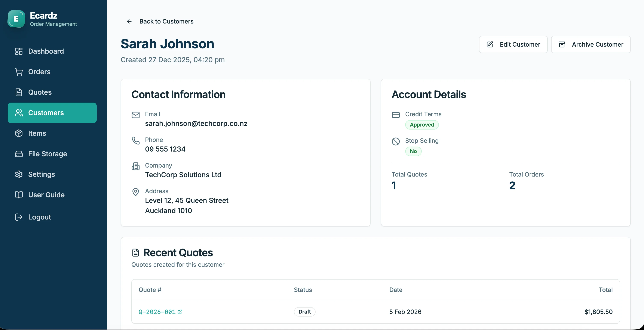Open quote Q-2026-001 link
The image size is (644, 330).
coord(157,312)
